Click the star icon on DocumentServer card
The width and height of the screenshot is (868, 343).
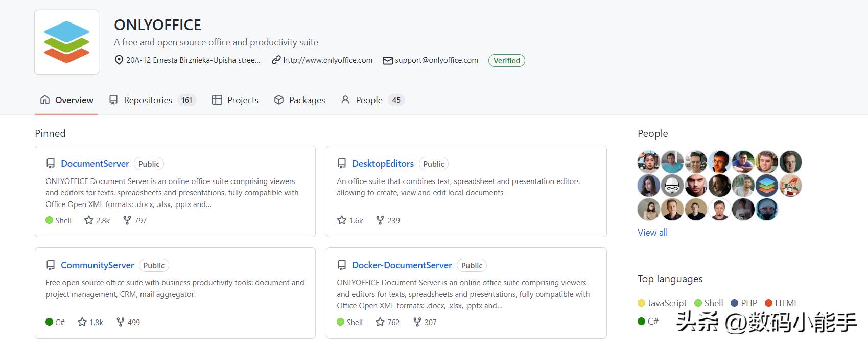tap(89, 220)
